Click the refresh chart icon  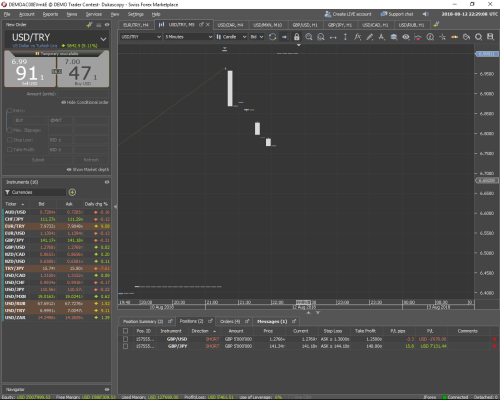[x=272, y=37]
